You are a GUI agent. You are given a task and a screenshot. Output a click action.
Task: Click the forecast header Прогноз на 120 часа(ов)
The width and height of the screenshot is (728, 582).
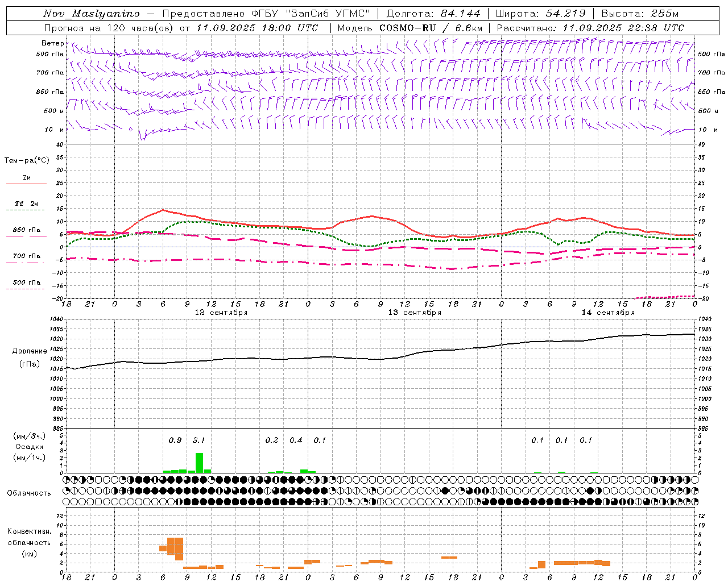(x=109, y=27)
